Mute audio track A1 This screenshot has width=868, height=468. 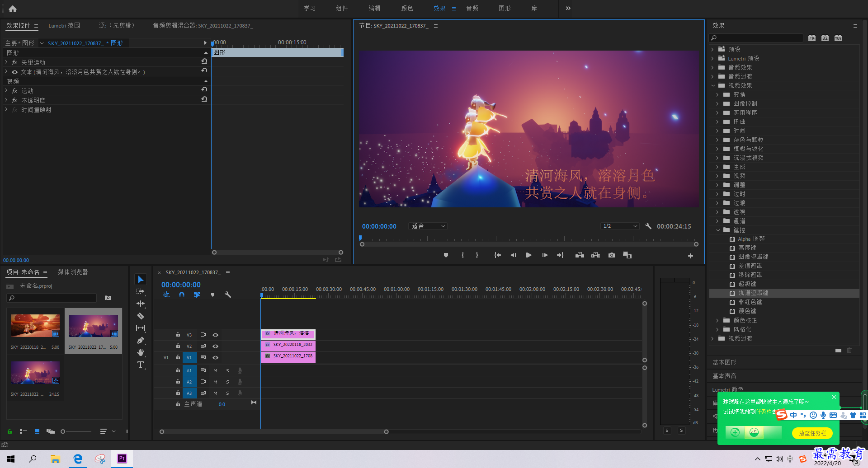[x=216, y=370]
